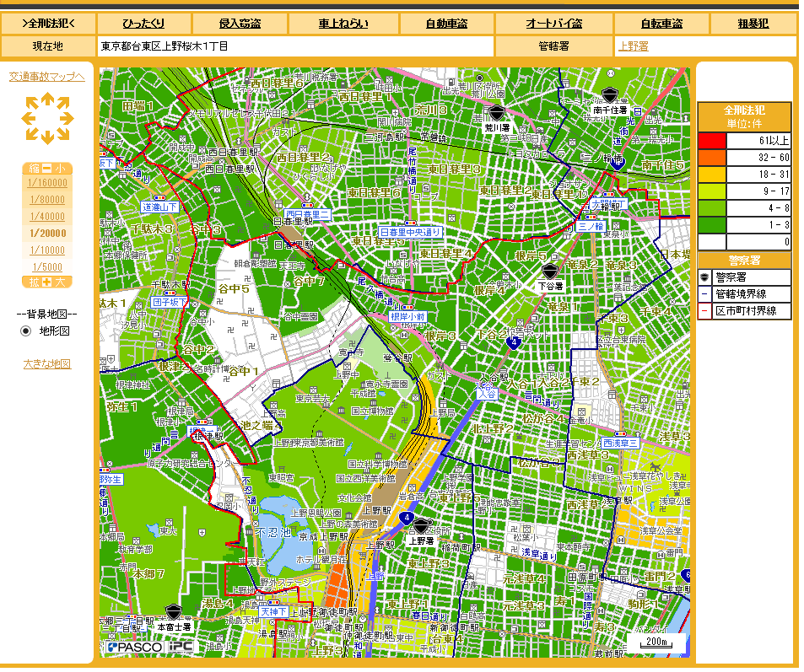
Task: Click the current 1/20000 scale entry
Action: [x=47, y=234]
